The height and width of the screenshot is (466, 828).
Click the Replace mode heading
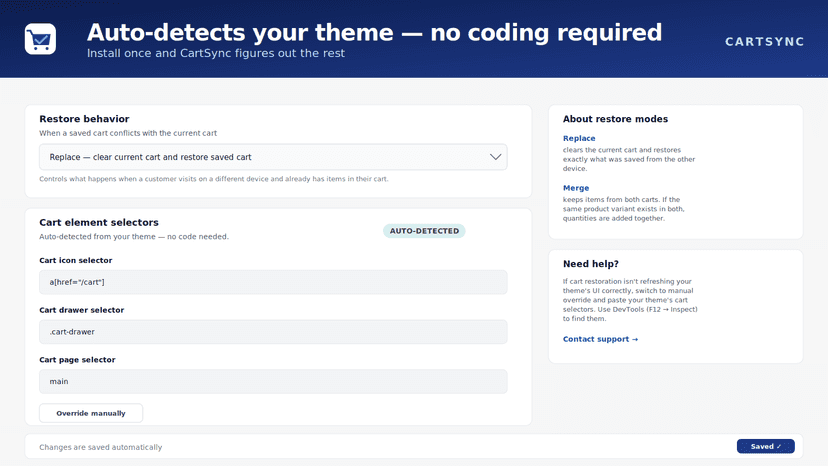[579, 138]
